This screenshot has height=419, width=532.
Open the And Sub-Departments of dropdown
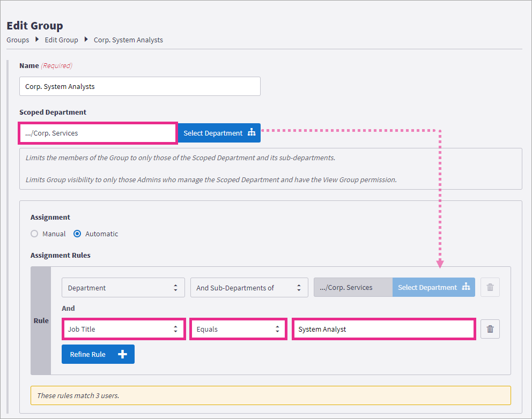pyautogui.click(x=249, y=288)
